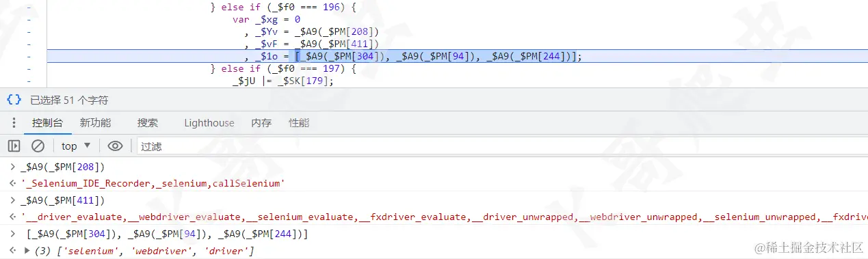Image resolution: width=868 pixels, height=259 pixels.
Task: Expand the (3) array result triangle
Action: click(27, 251)
